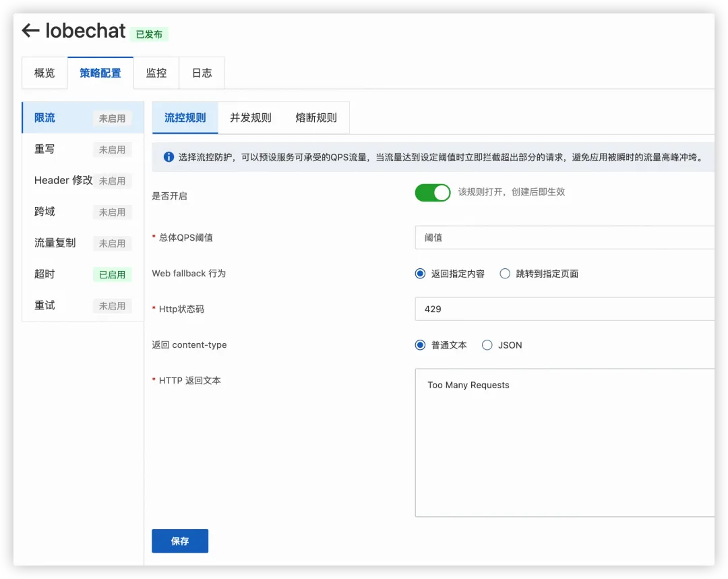
Task: Click the blue info icon in the notice
Action: (169, 157)
